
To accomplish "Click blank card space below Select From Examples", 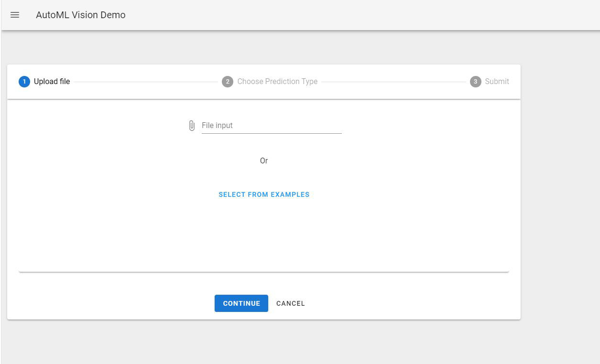I will (x=264, y=234).
